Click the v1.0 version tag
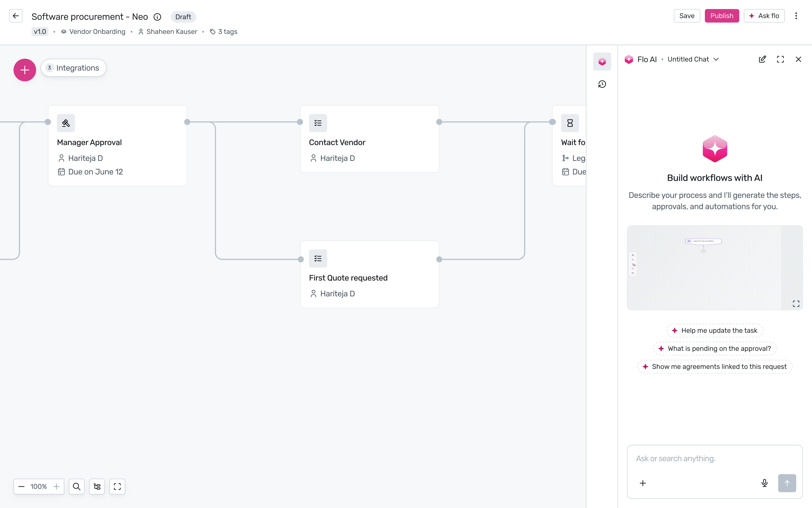812x508 pixels. [x=40, y=32]
